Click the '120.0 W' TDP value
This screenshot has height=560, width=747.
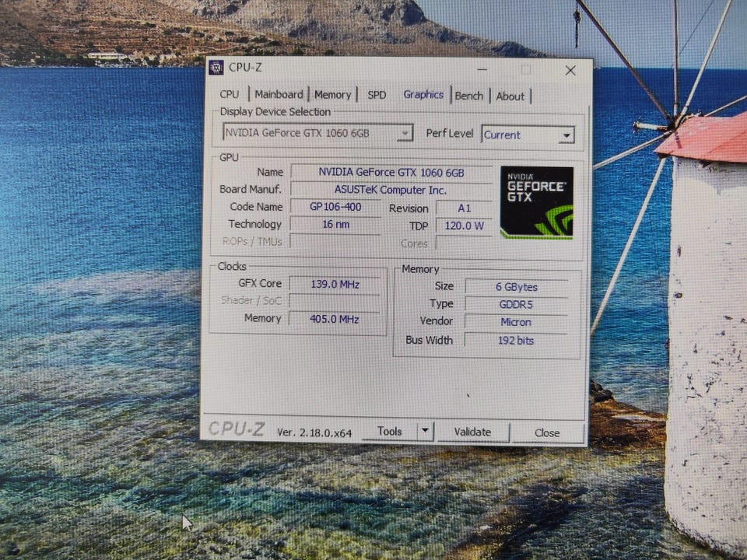tap(464, 226)
